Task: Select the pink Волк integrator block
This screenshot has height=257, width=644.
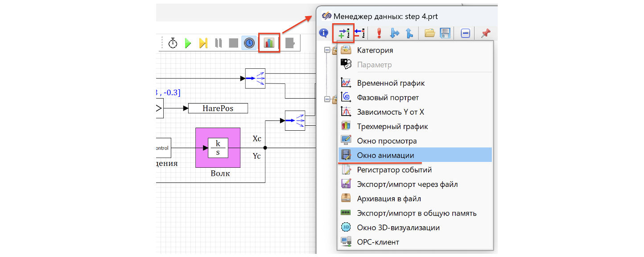Action: pyautogui.click(x=218, y=148)
